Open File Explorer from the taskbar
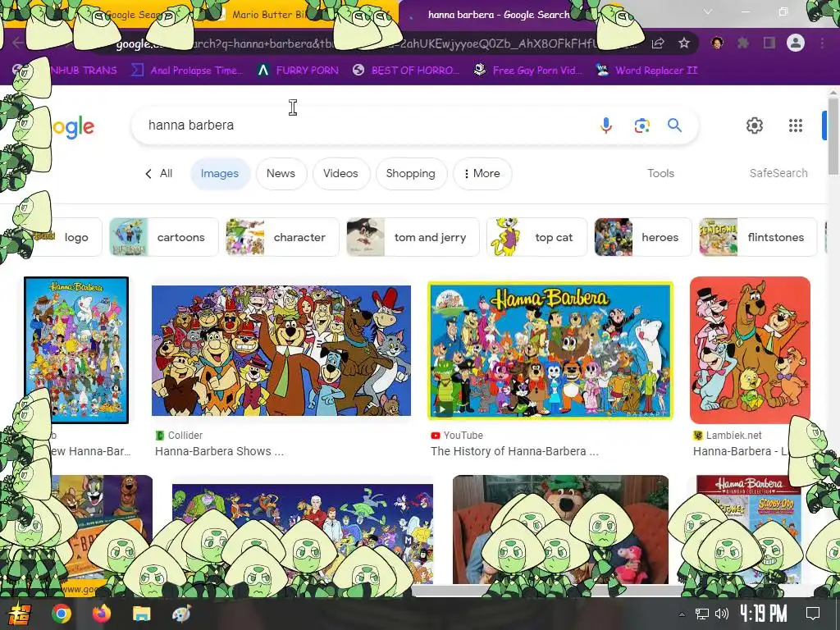840x630 pixels. coord(141,614)
